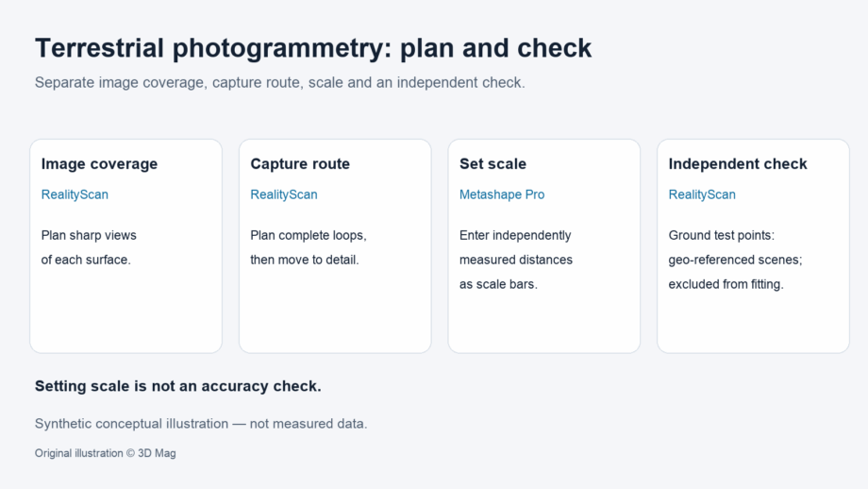Click 'excluded from fitting.' line
Image resolution: width=868 pixels, height=489 pixels.
726,284
